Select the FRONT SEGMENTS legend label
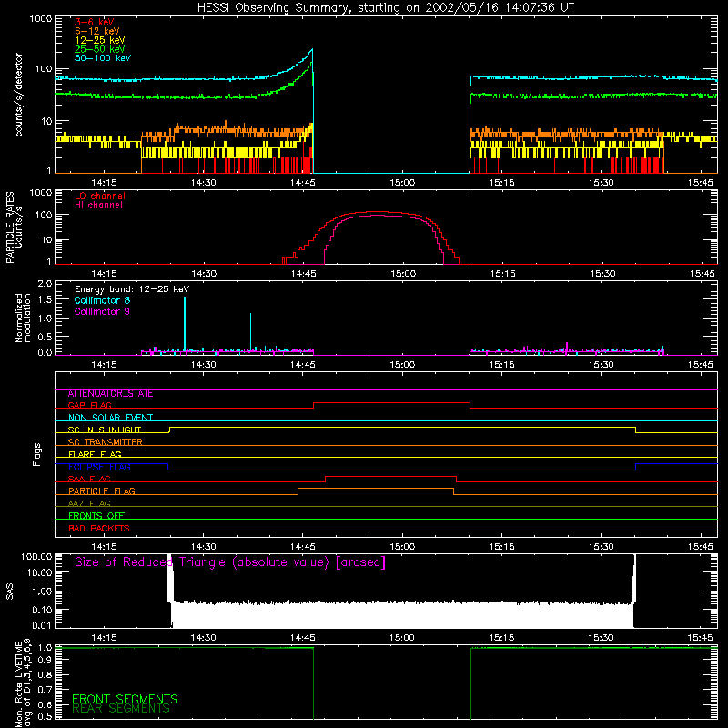The height and width of the screenshot is (728, 728). coord(125,699)
